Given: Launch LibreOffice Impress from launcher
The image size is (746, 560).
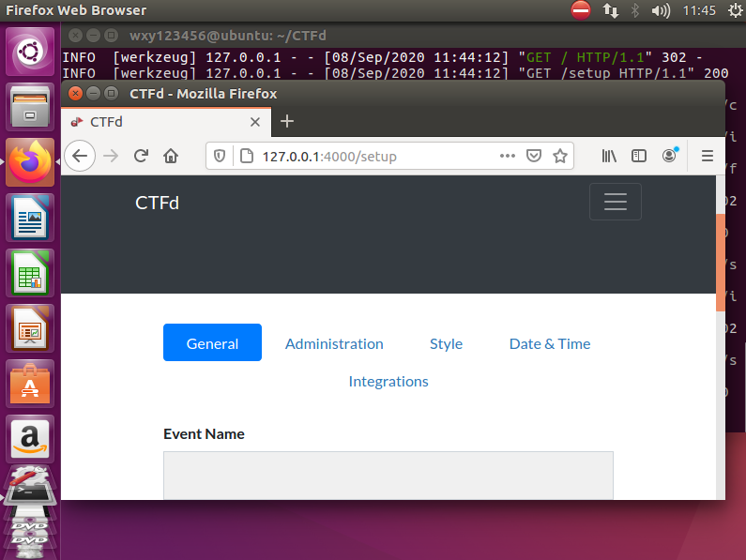Looking at the screenshot, I should 30,328.
